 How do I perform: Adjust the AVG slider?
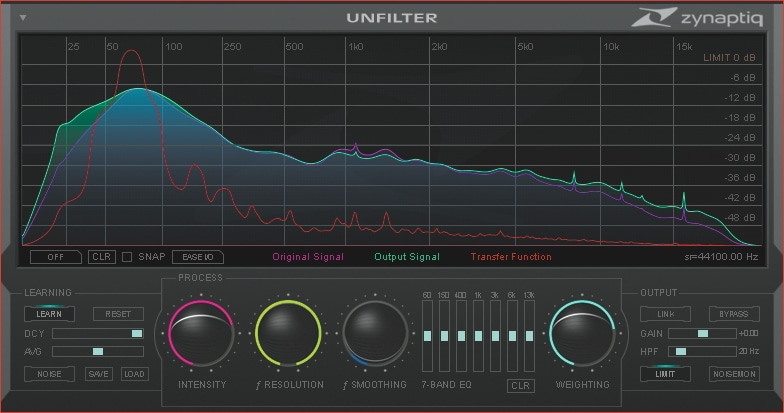coord(98,352)
